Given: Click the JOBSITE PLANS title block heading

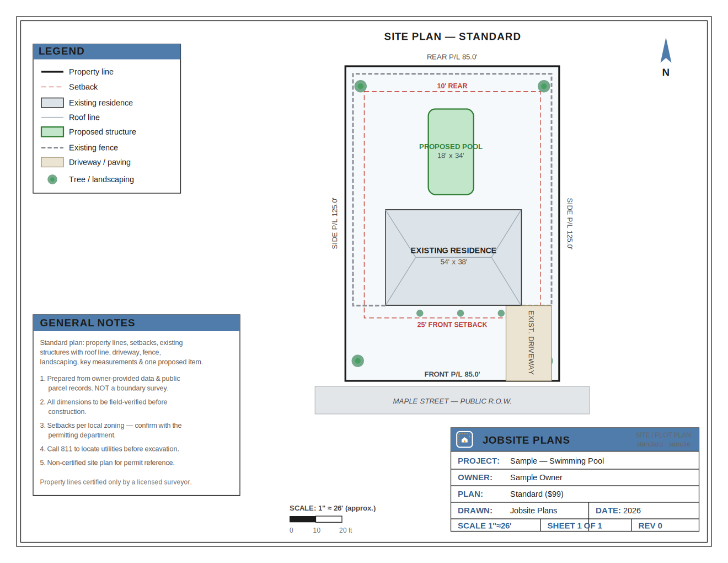Looking at the screenshot, I should click(526, 440).
